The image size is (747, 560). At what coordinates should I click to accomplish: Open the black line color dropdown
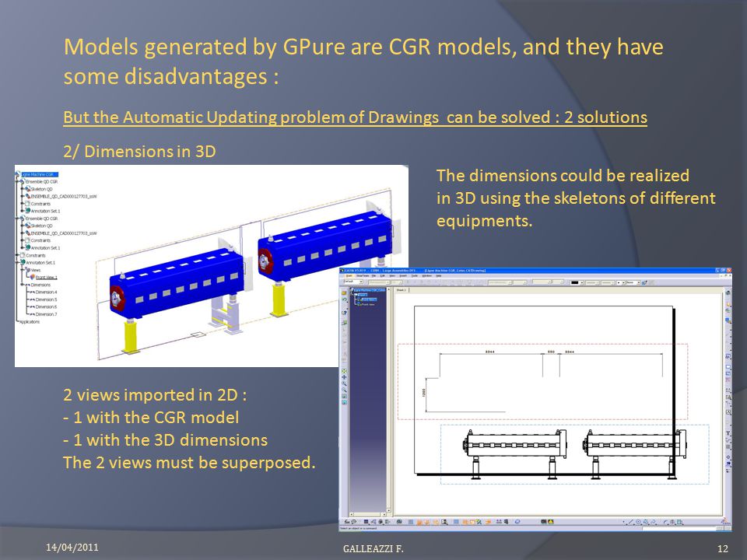(x=577, y=282)
